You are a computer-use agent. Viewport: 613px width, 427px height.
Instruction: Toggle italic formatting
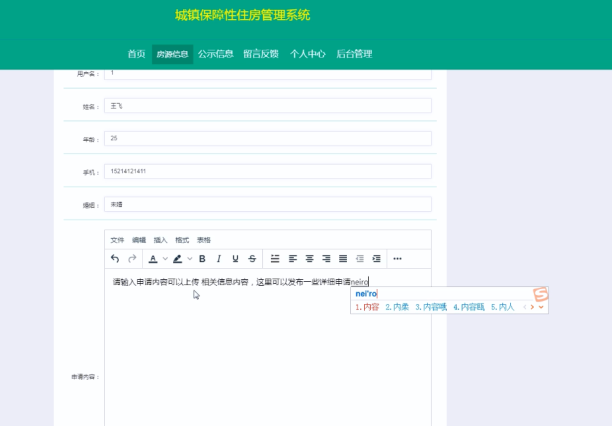point(219,259)
